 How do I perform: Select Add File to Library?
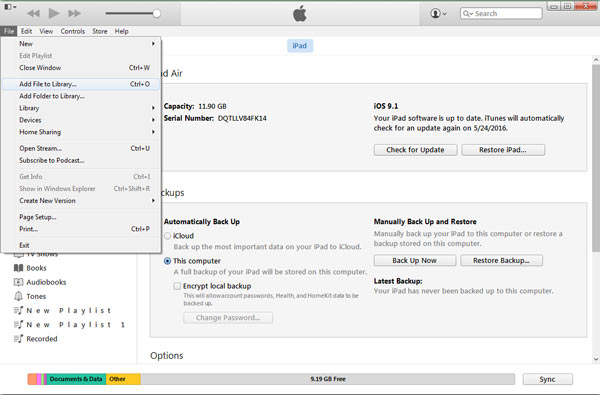click(81, 84)
